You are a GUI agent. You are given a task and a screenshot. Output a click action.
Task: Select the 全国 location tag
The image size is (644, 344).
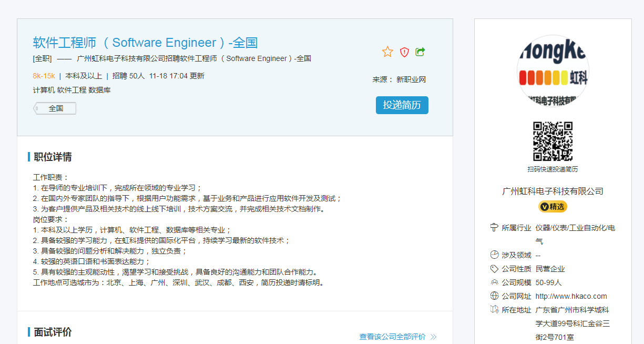click(x=55, y=108)
